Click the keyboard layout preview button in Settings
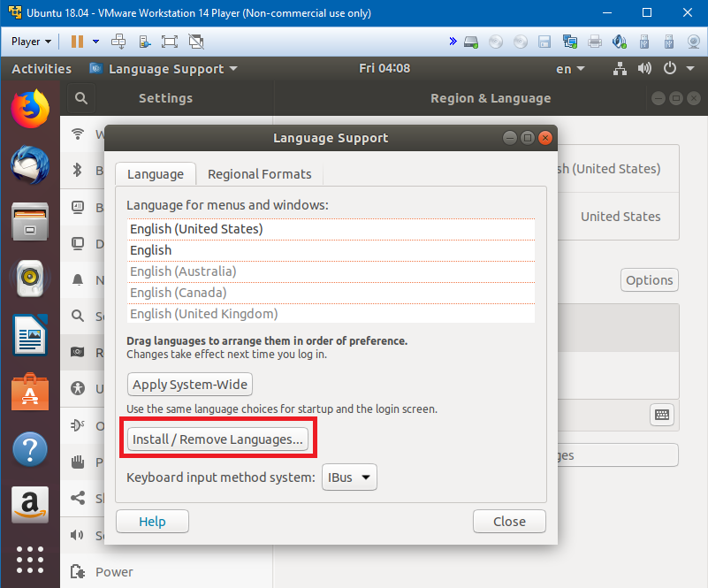The width and height of the screenshot is (708, 588). [662, 415]
